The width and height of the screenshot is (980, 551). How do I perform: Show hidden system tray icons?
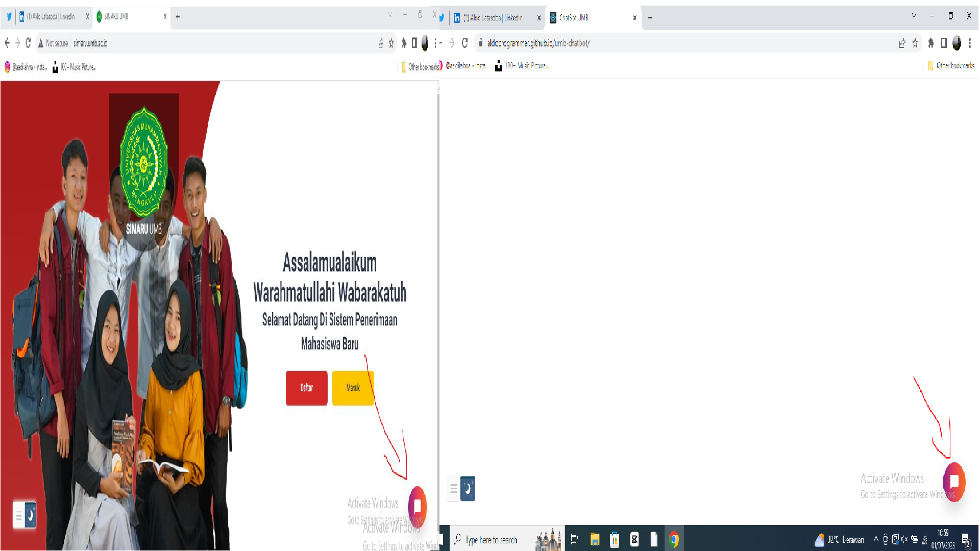point(876,539)
